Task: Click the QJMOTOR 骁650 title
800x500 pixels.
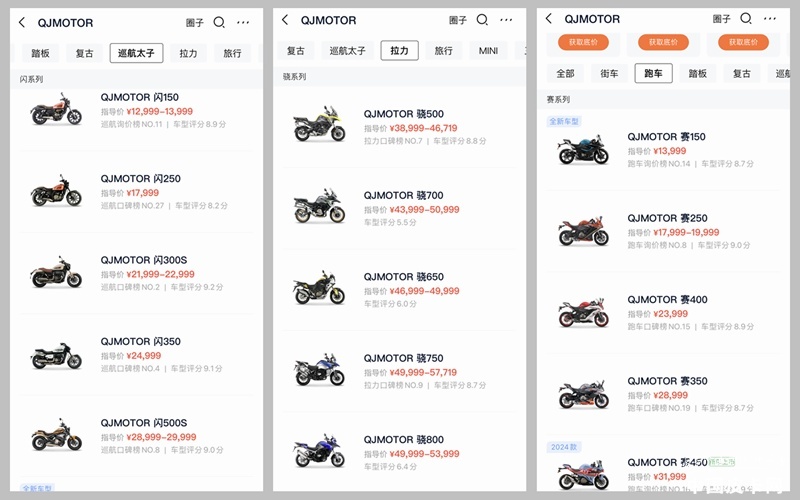Action: [404, 277]
